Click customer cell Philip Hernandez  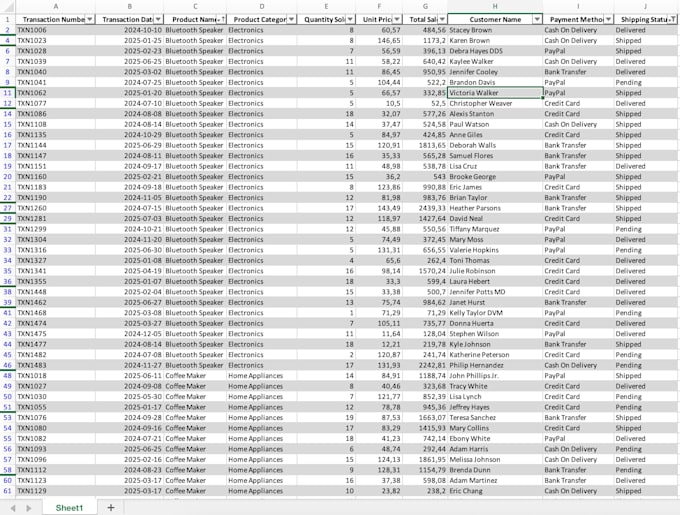coord(495,365)
